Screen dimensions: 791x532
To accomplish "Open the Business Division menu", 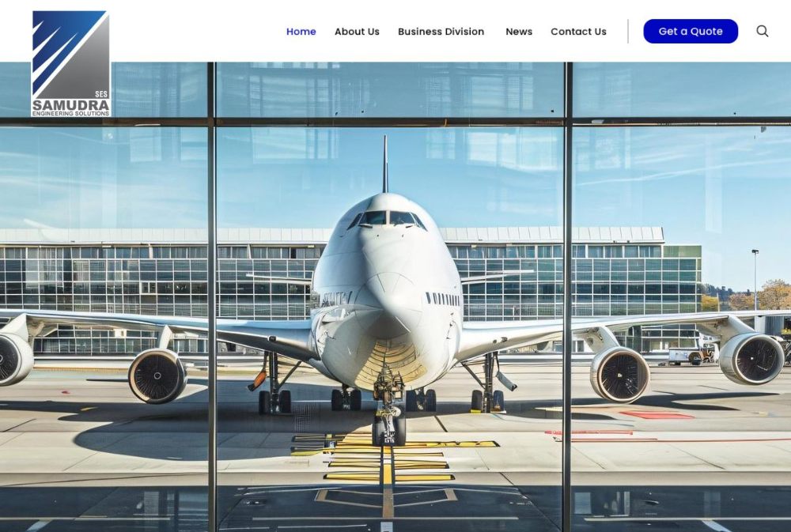I will (441, 32).
